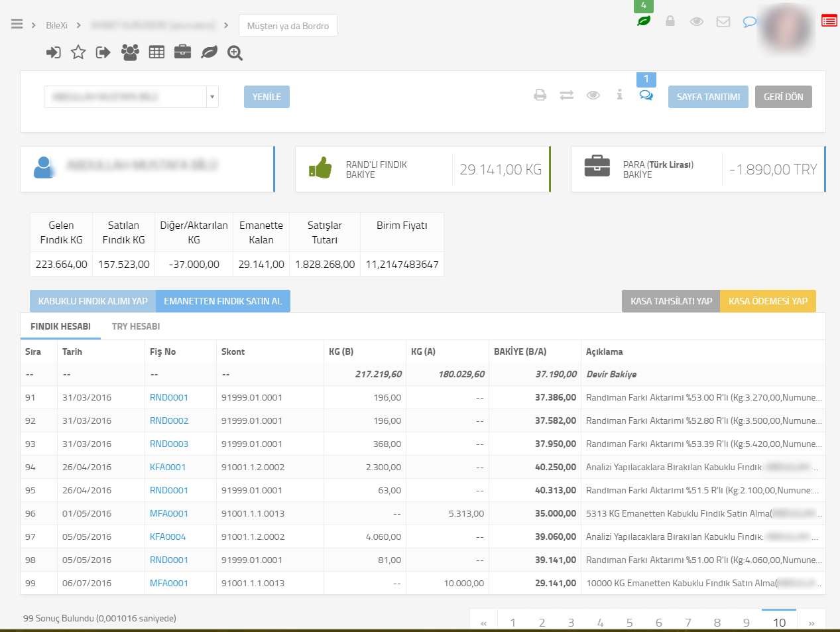Click the YENİLE button
The image size is (840, 632).
click(x=267, y=97)
